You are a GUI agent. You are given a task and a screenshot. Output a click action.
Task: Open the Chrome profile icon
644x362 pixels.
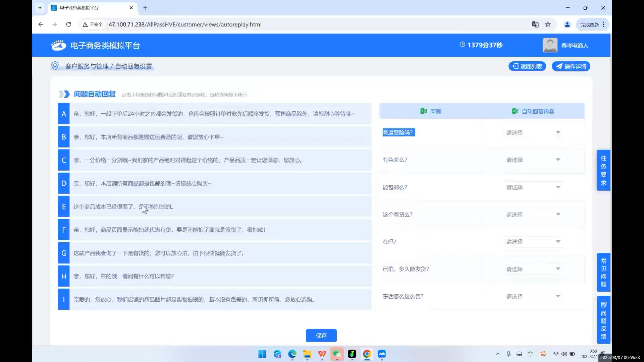point(567,24)
